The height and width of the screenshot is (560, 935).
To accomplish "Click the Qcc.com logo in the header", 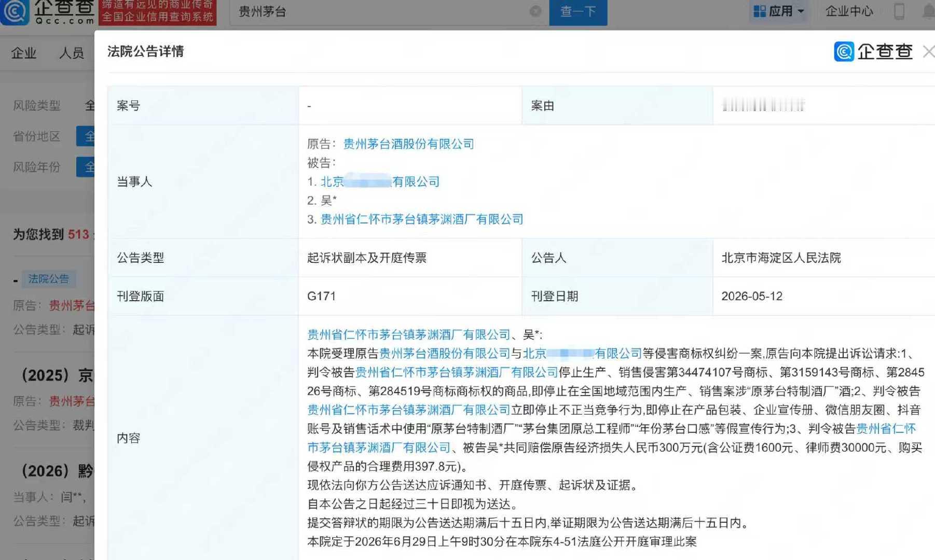I will click(x=48, y=12).
